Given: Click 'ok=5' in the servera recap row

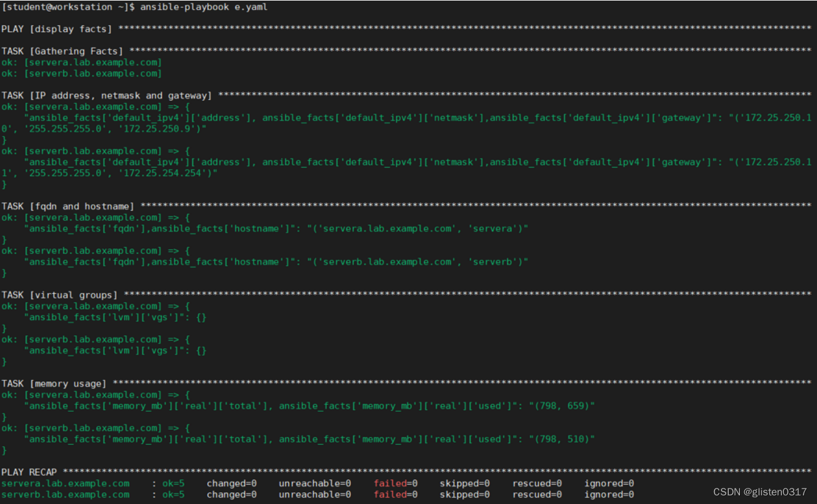Looking at the screenshot, I should point(173,484).
